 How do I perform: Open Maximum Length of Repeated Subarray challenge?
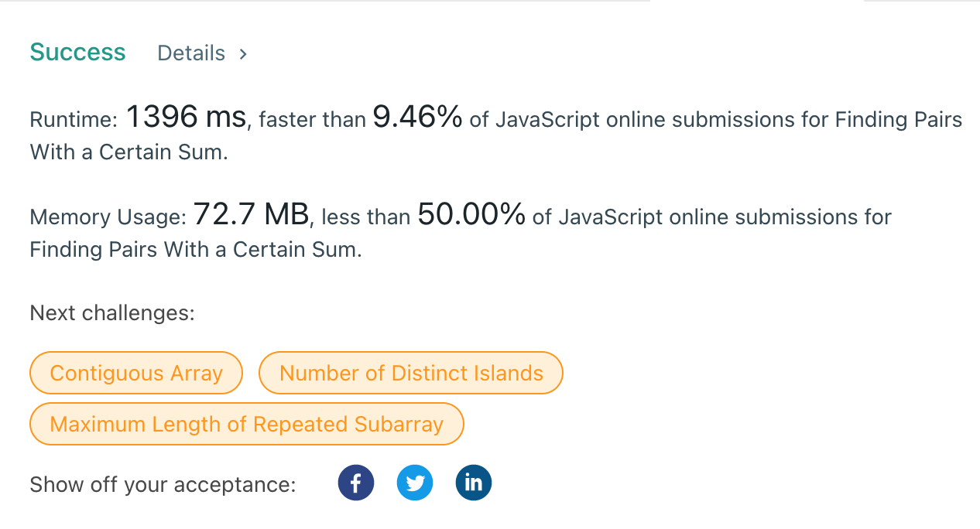[x=246, y=424]
